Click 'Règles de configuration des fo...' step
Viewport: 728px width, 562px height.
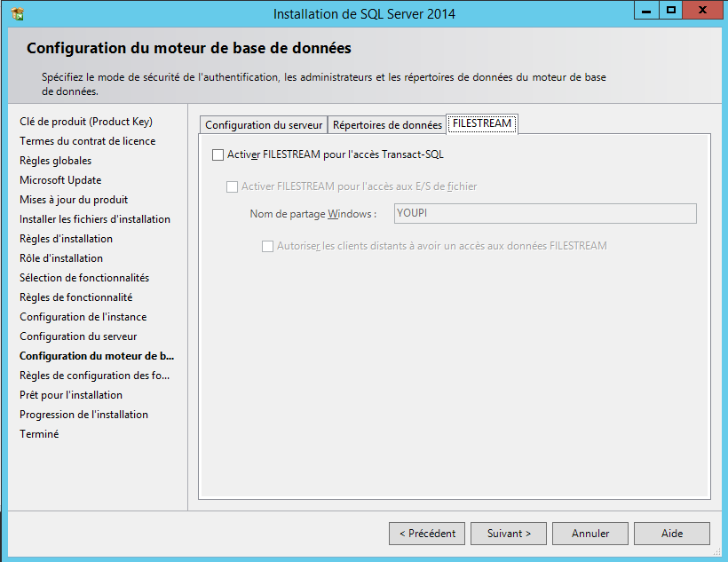[94, 376]
